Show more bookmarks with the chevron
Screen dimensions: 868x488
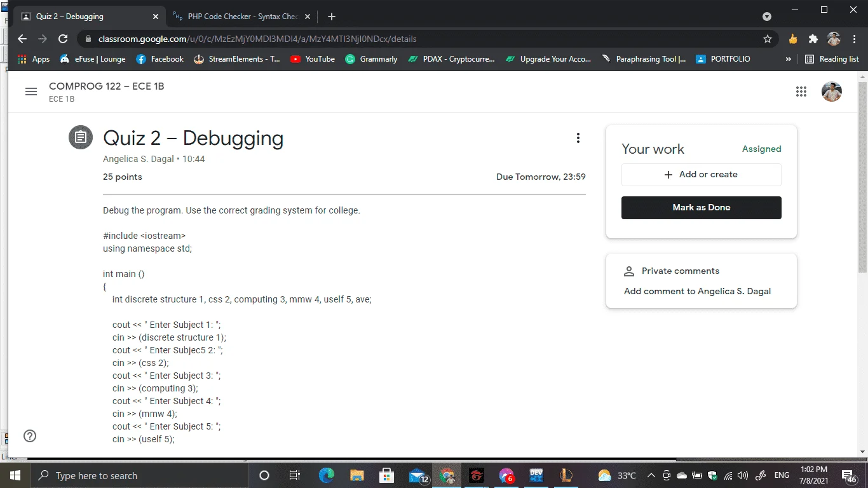coord(789,59)
